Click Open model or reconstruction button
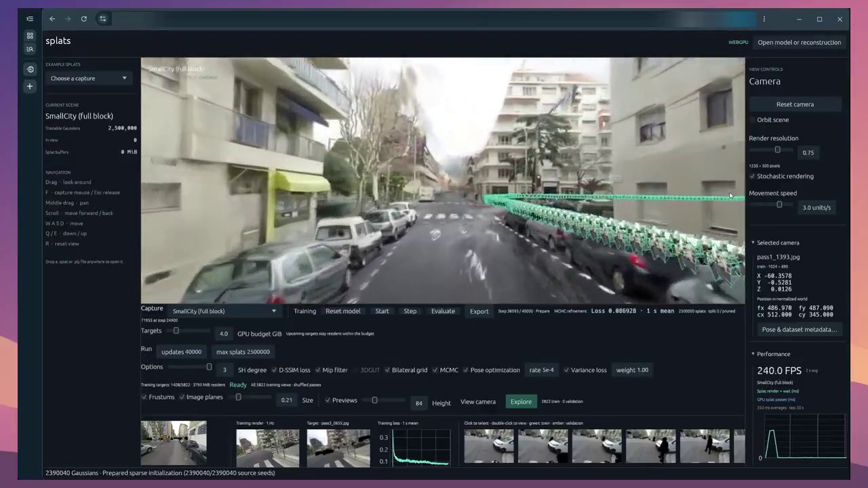 point(799,43)
